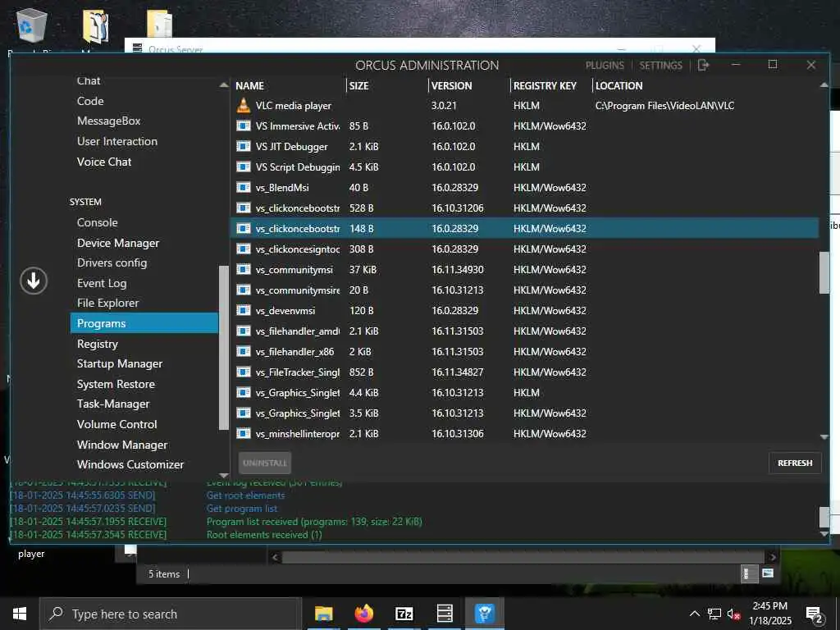Click the 'Get program list' log entry

click(x=242, y=509)
